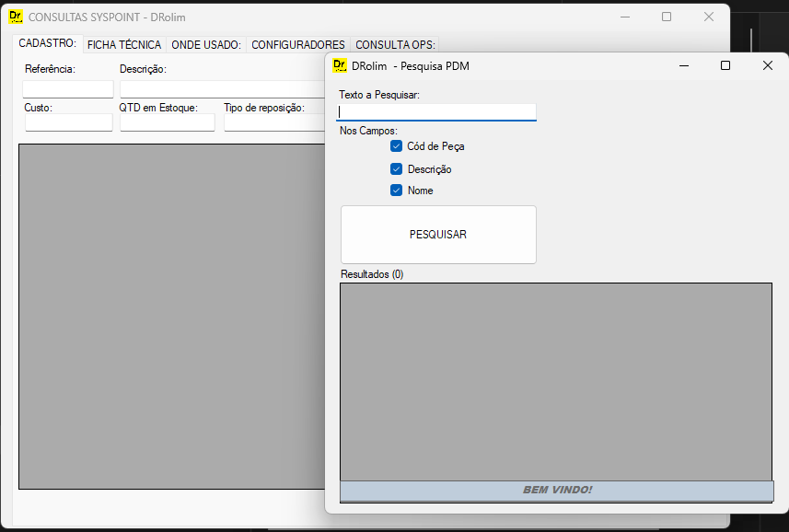Disable the Nome checkbox

click(x=397, y=191)
